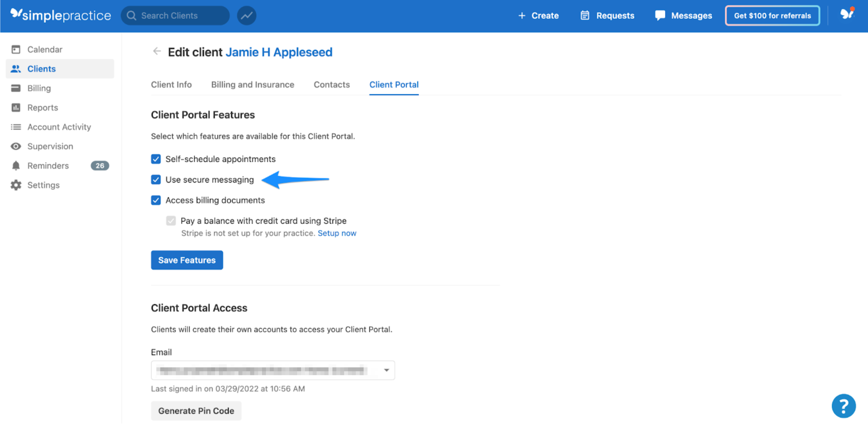Open Messages in the top bar

pyautogui.click(x=683, y=15)
